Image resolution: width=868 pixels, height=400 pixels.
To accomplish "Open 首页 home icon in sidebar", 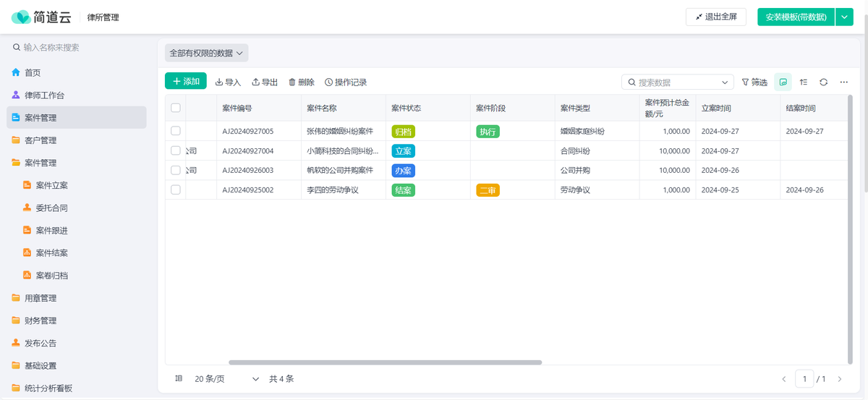I will tap(16, 72).
